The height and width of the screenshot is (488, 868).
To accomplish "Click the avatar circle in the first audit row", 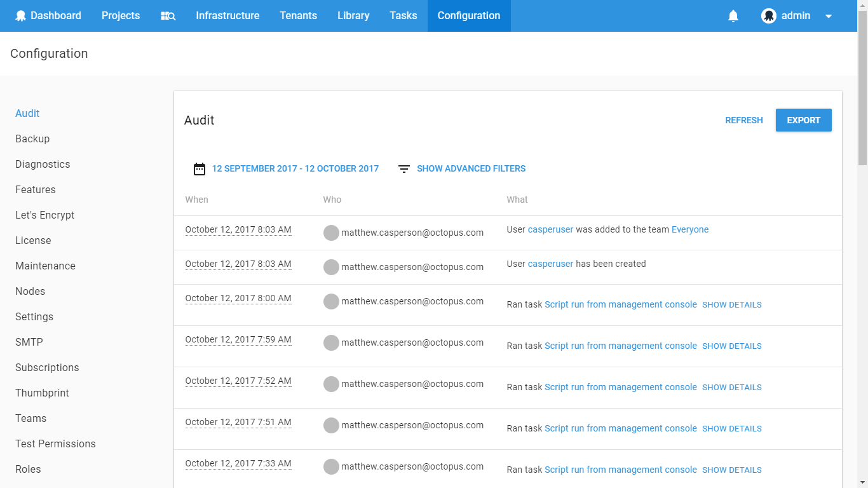I will [x=331, y=233].
